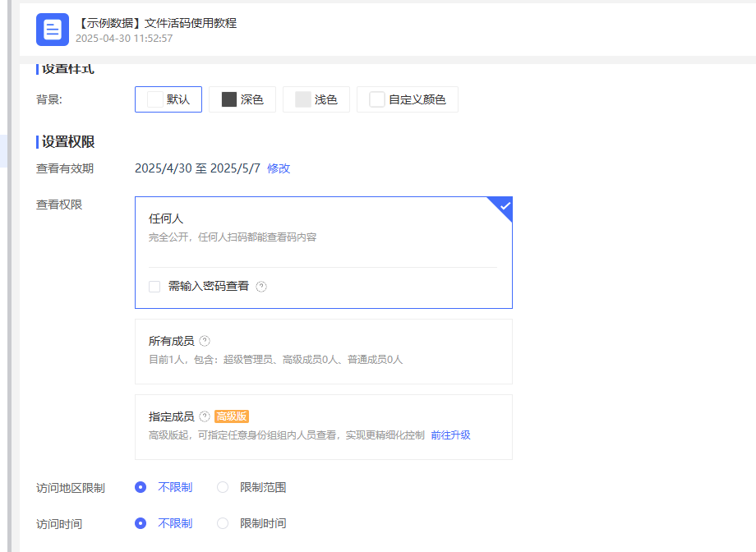Choose 深色 dark background
This screenshot has height=552, width=756.
pyautogui.click(x=242, y=99)
